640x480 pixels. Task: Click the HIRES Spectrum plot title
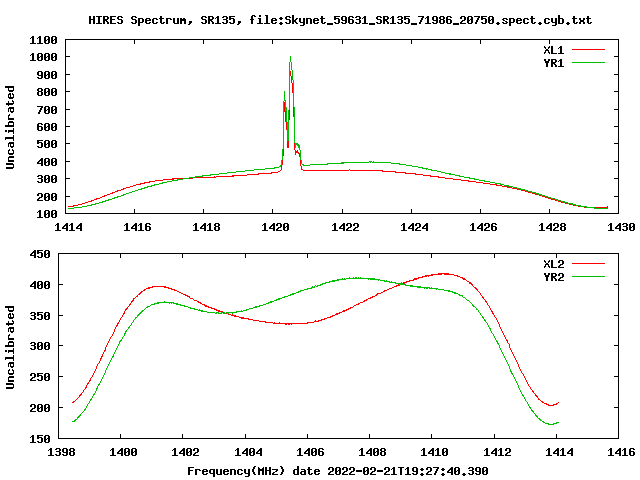click(x=340, y=20)
